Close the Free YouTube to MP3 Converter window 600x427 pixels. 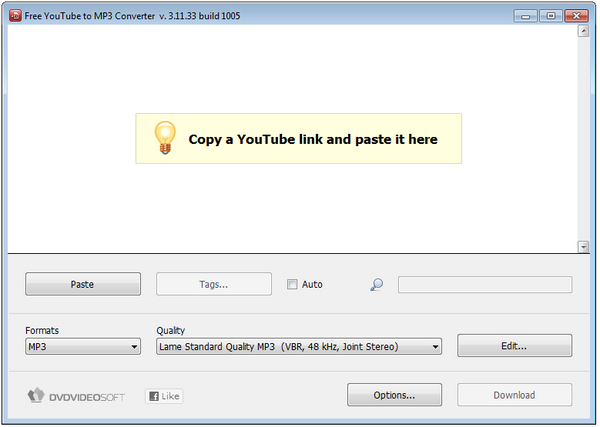pos(575,16)
